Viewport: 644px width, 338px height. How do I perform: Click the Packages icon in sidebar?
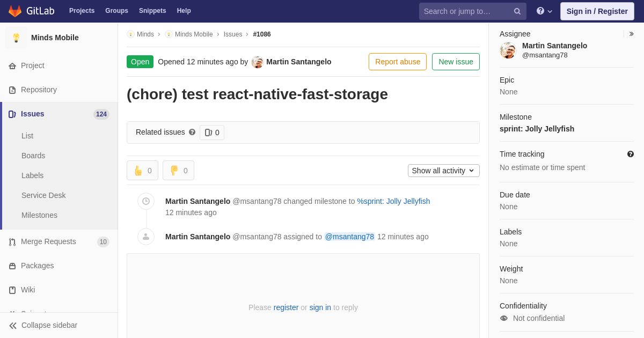[x=12, y=266]
